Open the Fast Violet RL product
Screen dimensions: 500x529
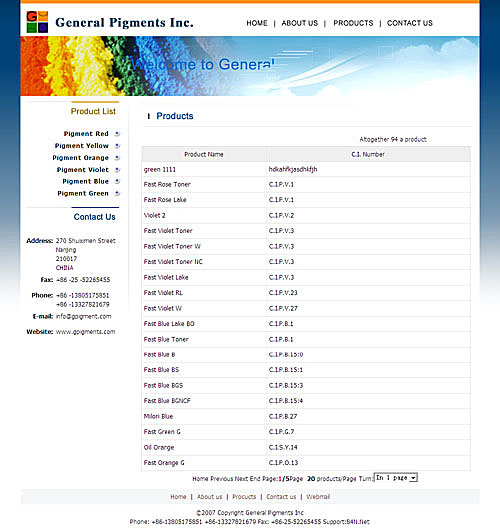pyautogui.click(x=163, y=293)
